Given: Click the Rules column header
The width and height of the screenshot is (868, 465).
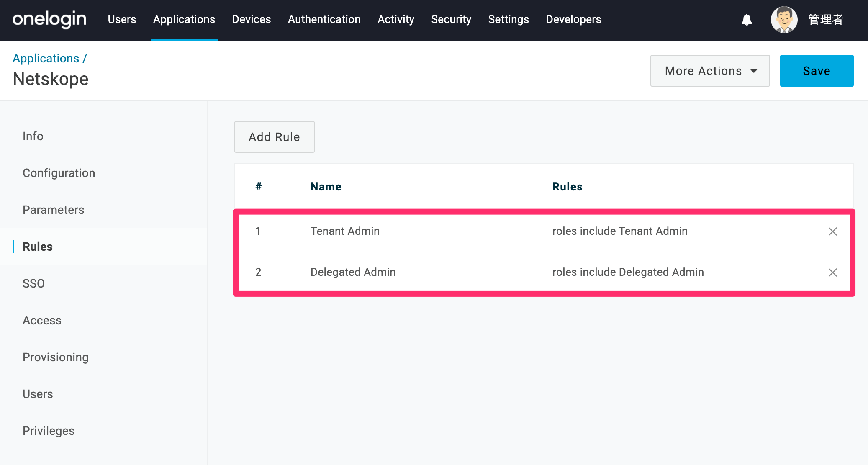Looking at the screenshot, I should pos(567,187).
